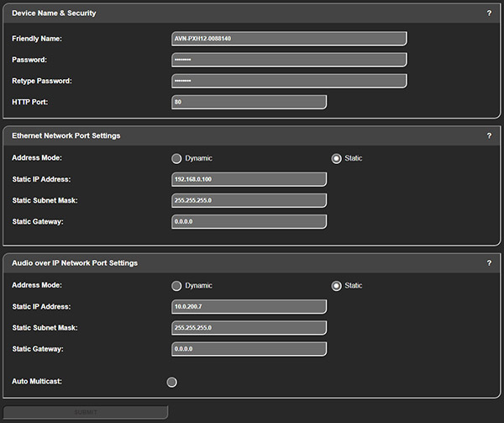Select Dynamic address mode for Ethernet port

176,158
